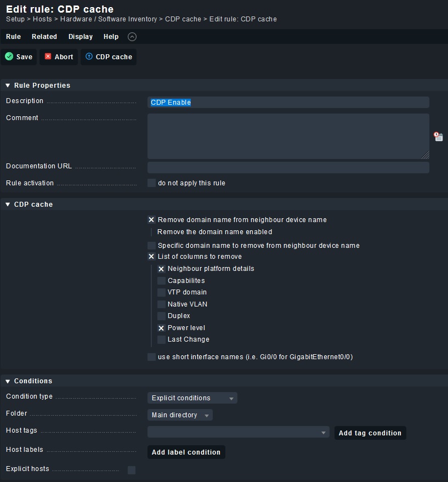Click the red Abort cross icon
Screen dimensions: 448x482
coord(48,56)
